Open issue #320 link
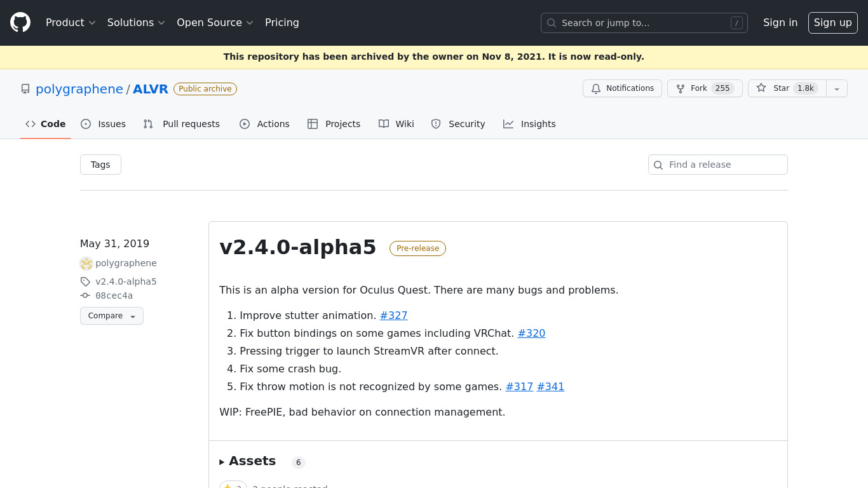This screenshot has width=868, height=488. click(x=531, y=333)
